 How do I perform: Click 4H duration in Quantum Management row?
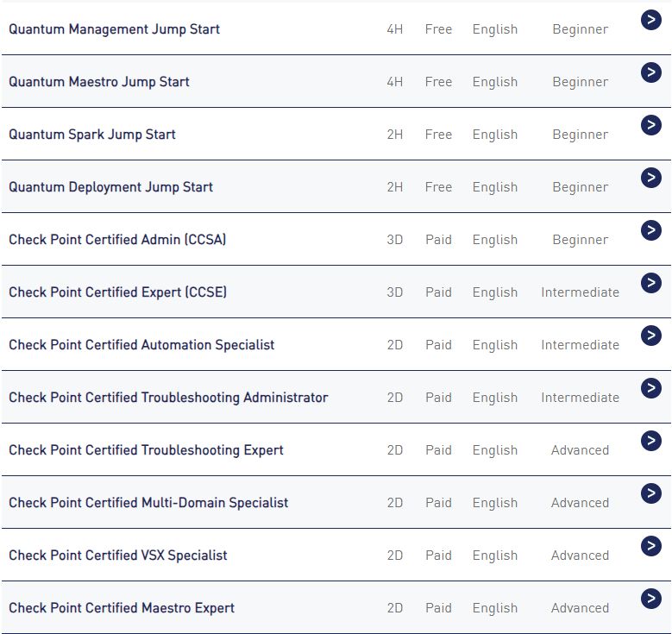coord(395,29)
